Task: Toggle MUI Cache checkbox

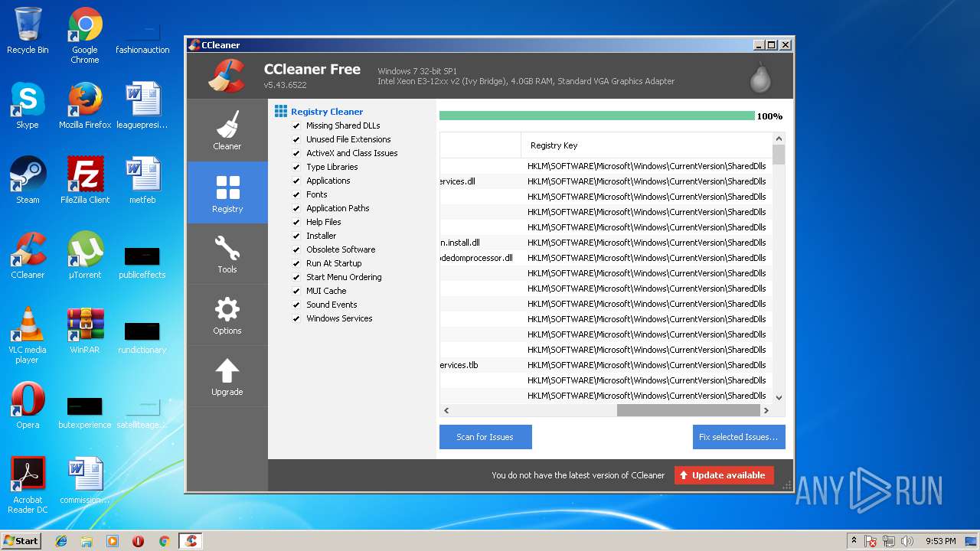Action: coord(296,292)
